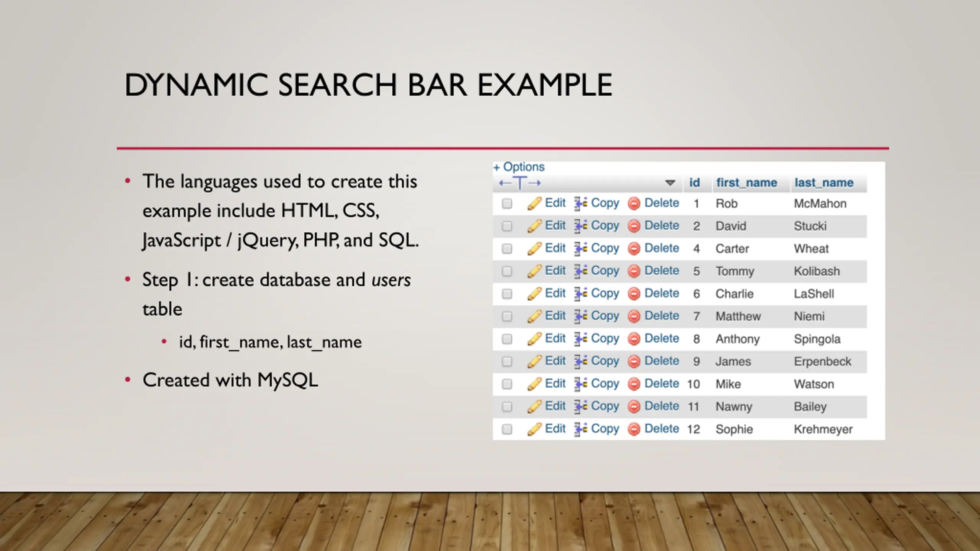This screenshot has height=551, width=980.
Task: Click the red Delete icon for Tommy Kolibash
Action: 634,271
